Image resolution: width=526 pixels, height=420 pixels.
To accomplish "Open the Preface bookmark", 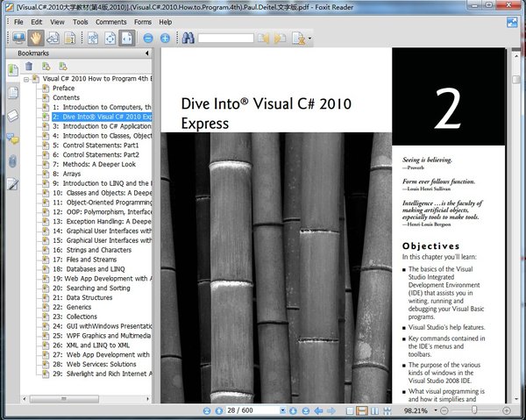I will pyautogui.click(x=63, y=89).
